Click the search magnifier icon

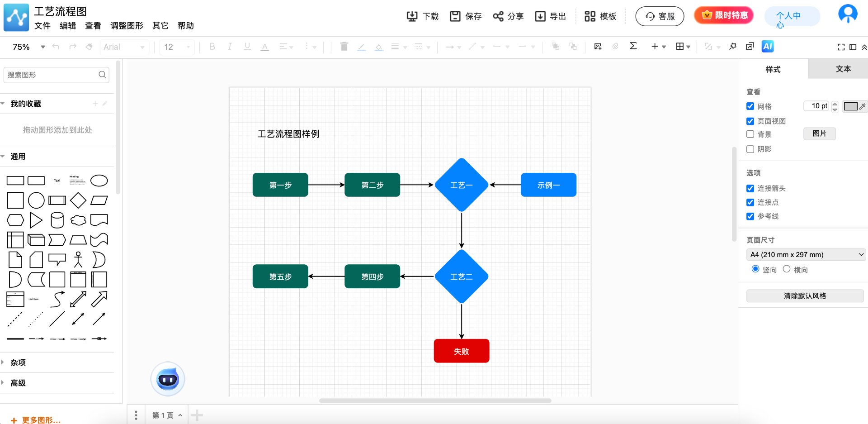coord(103,75)
